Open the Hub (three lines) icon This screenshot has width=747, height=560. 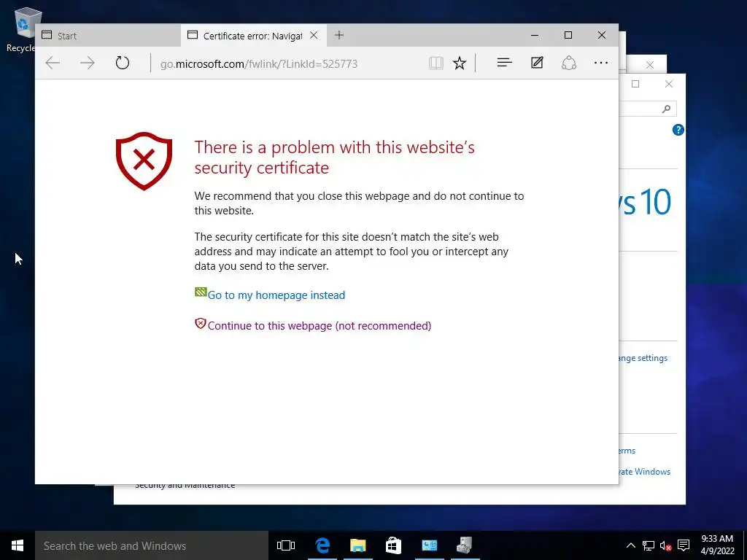pos(504,63)
